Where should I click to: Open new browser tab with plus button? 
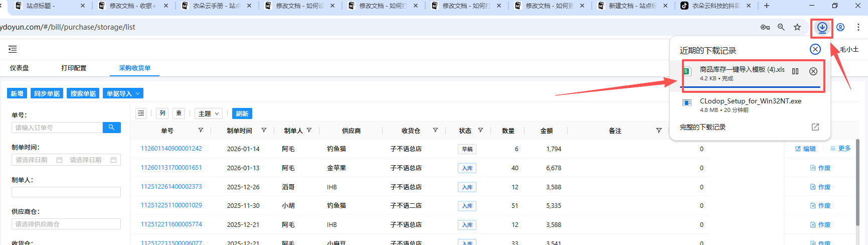click(766, 6)
